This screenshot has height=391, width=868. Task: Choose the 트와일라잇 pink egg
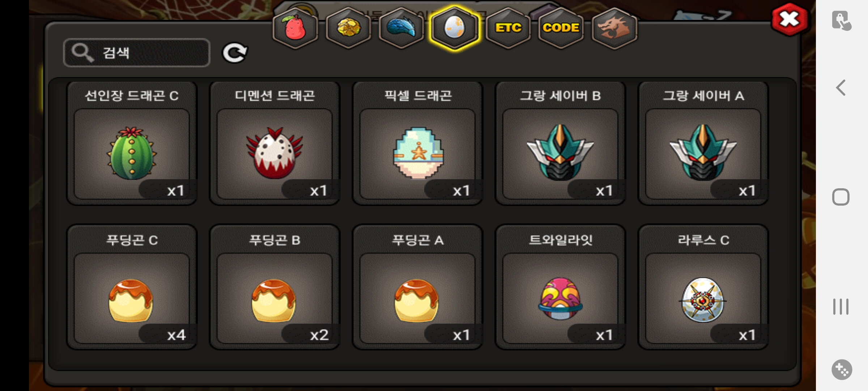(560, 287)
